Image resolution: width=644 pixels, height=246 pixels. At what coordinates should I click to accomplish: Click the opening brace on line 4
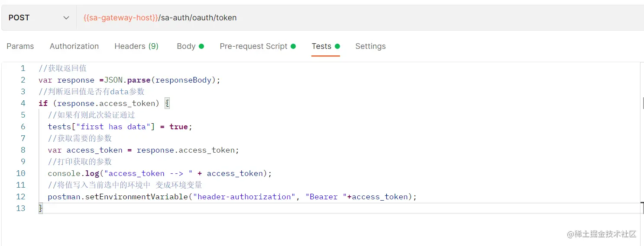[167, 103]
